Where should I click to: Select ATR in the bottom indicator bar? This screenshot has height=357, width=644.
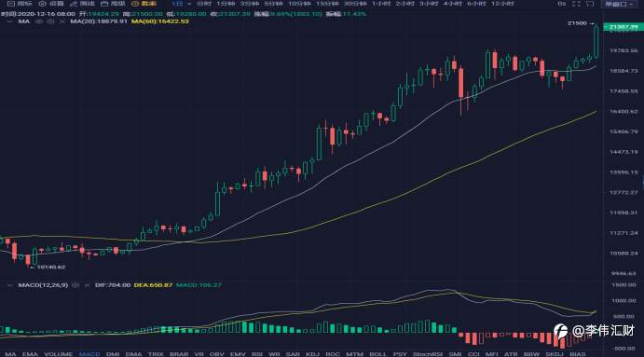click(511, 353)
